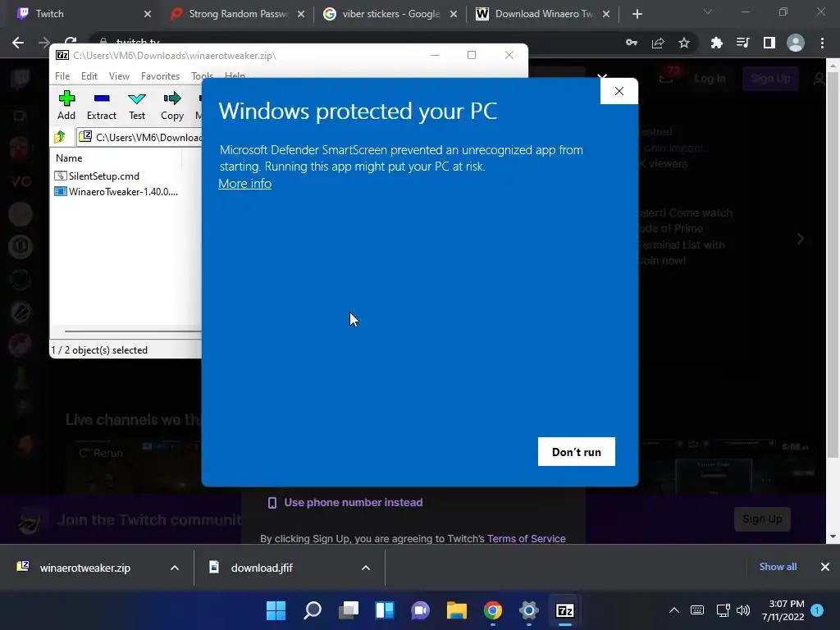Open Settings gear on taskbar
The height and width of the screenshot is (630, 840).
(529, 610)
